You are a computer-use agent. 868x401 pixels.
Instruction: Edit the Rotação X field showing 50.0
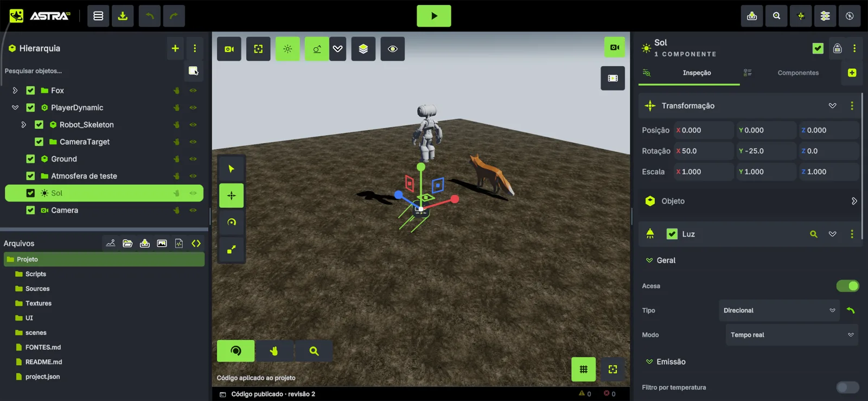704,151
